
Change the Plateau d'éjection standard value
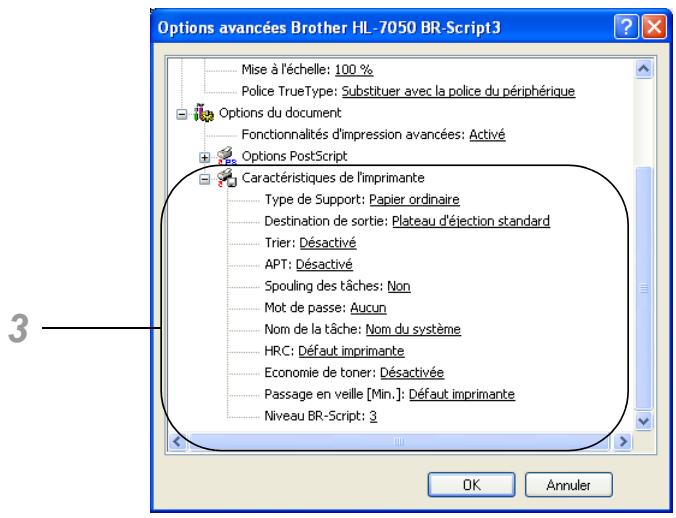point(471,221)
